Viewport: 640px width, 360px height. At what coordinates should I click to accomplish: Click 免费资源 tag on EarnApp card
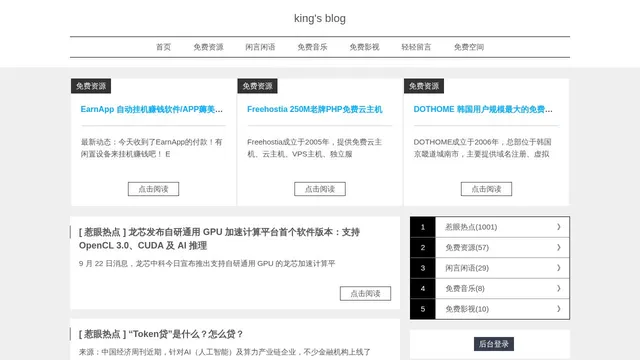point(91,86)
